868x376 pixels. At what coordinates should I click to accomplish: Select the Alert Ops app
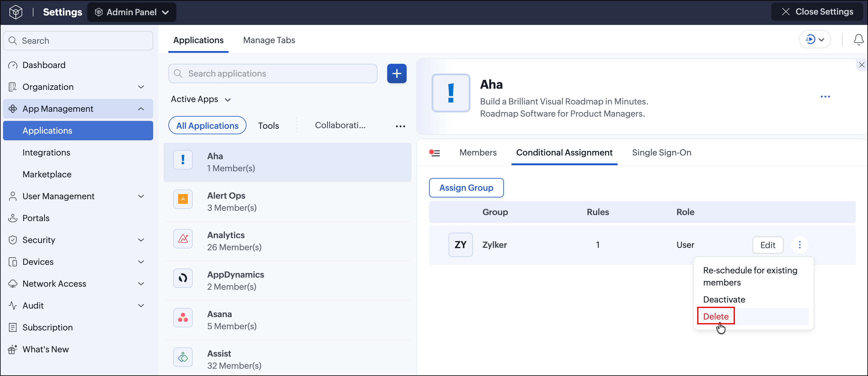point(288,202)
